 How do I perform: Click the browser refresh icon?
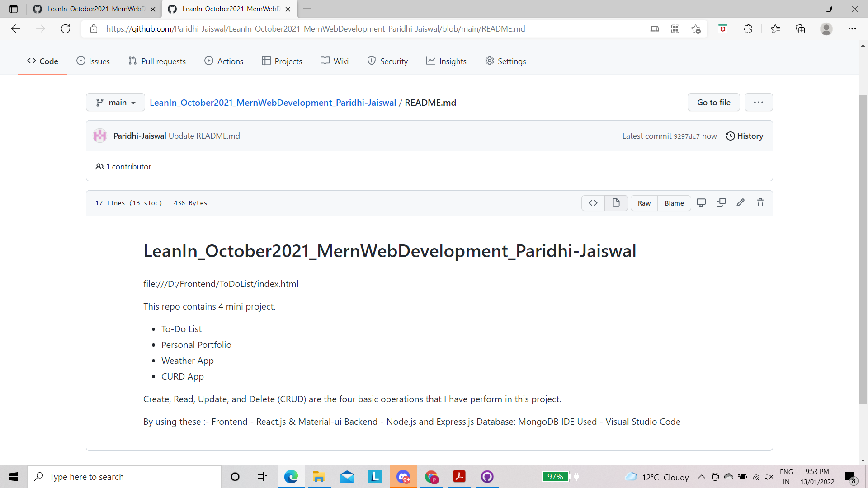pos(66,29)
